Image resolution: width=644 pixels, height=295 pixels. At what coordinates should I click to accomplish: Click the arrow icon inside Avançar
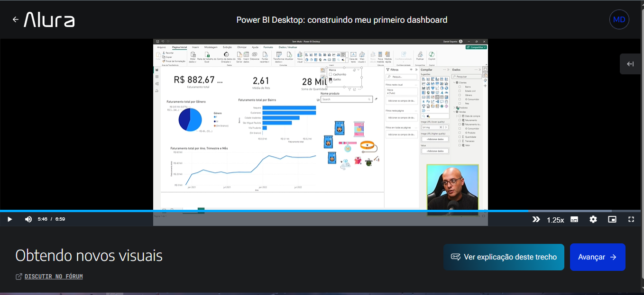click(x=613, y=257)
